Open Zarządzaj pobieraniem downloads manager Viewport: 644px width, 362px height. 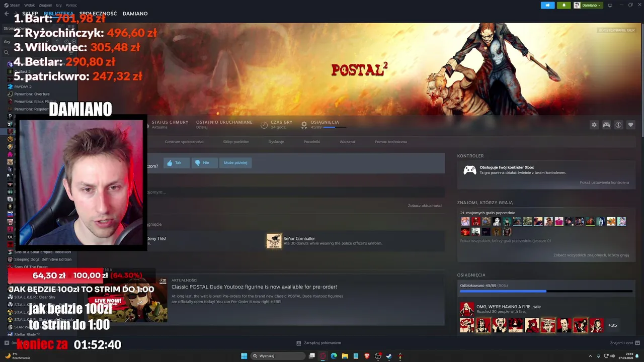318,343
